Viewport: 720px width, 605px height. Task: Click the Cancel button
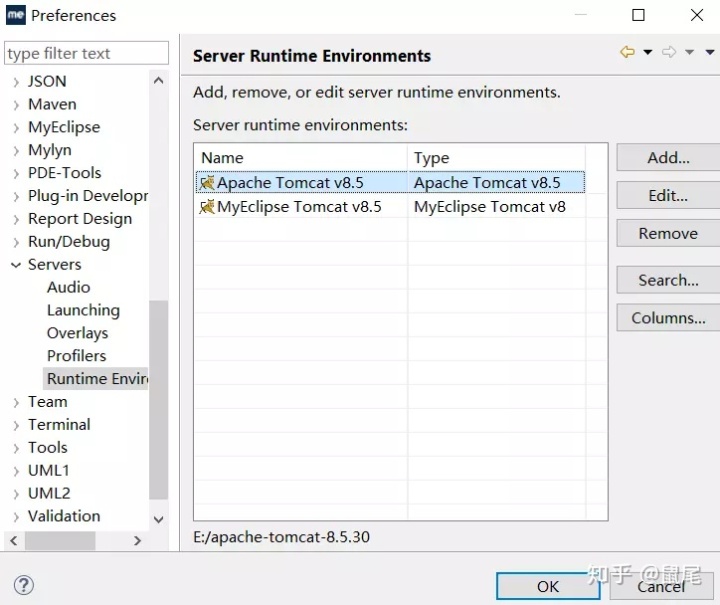pyautogui.click(x=661, y=586)
